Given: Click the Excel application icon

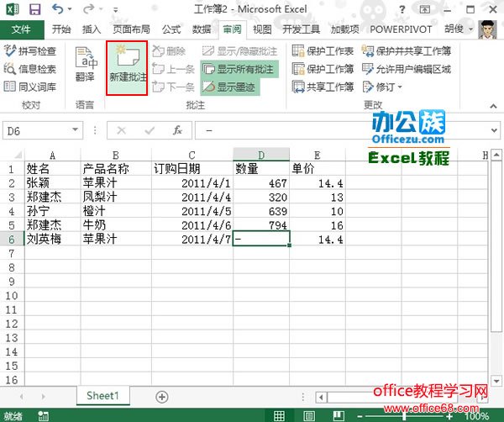Looking at the screenshot, I should [x=13, y=9].
